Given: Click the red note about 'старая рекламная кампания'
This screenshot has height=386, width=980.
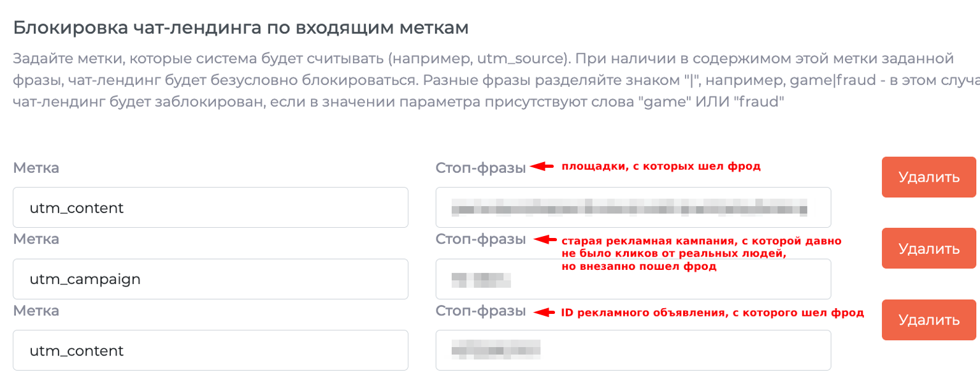Looking at the screenshot, I should 701,254.
